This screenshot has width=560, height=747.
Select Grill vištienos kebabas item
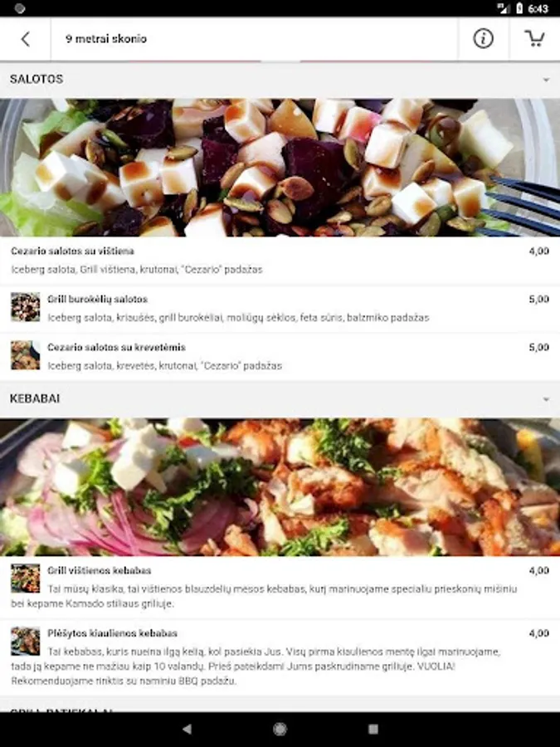280,587
